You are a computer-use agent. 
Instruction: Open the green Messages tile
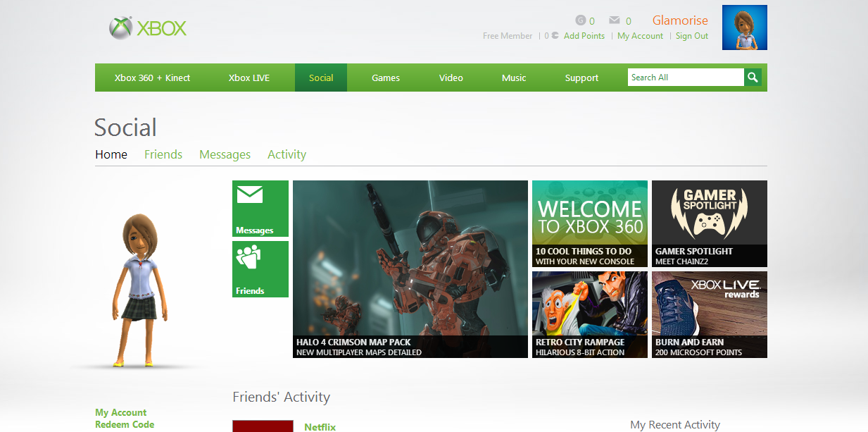coord(260,209)
